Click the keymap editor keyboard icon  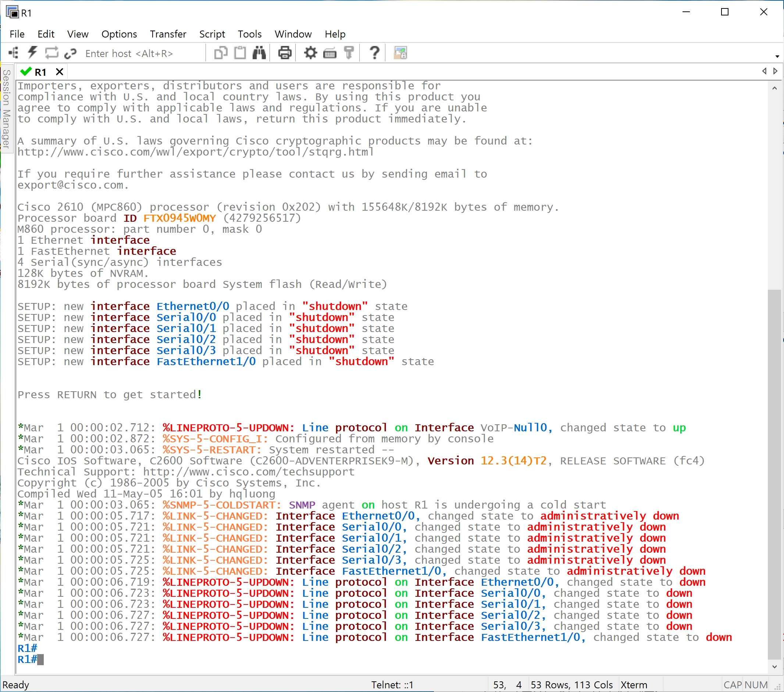pyautogui.click(x=329, y=53)
